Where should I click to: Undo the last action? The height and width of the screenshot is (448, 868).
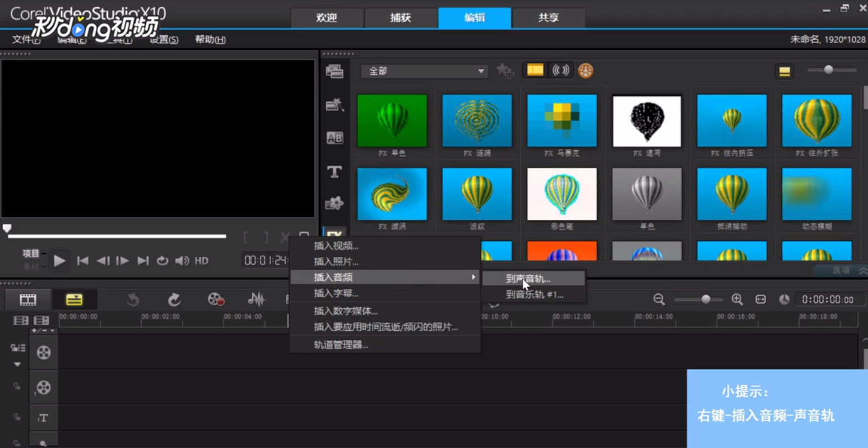(x=132, y=300)
